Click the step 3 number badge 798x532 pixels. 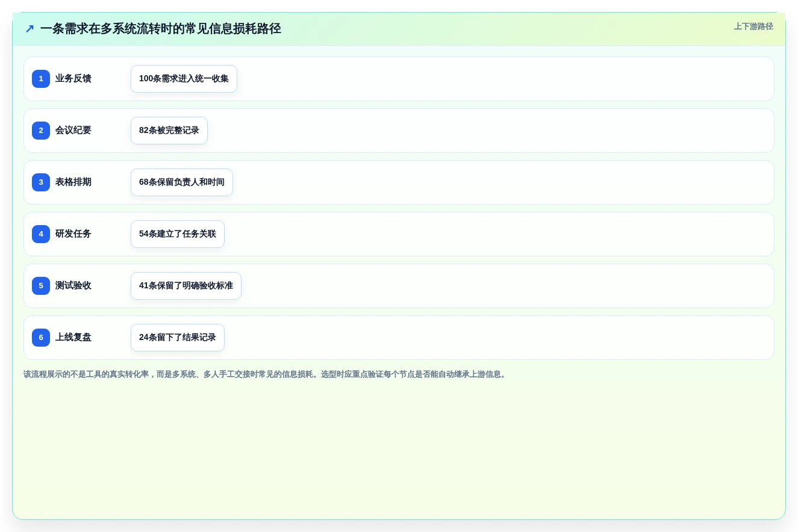tap(41, 182)
